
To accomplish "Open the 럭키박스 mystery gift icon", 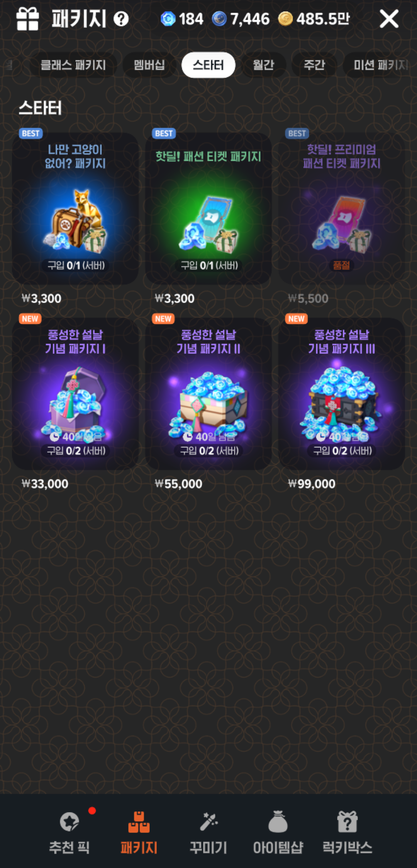I will click(x=347, y=821).
